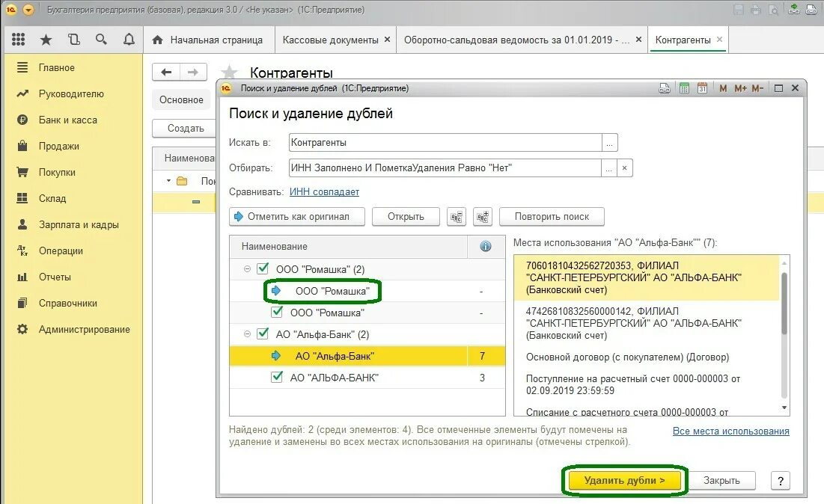Open Основное tab in Контрагенты window
Viewport: 824px width, 504px height.
pos(181,99)
